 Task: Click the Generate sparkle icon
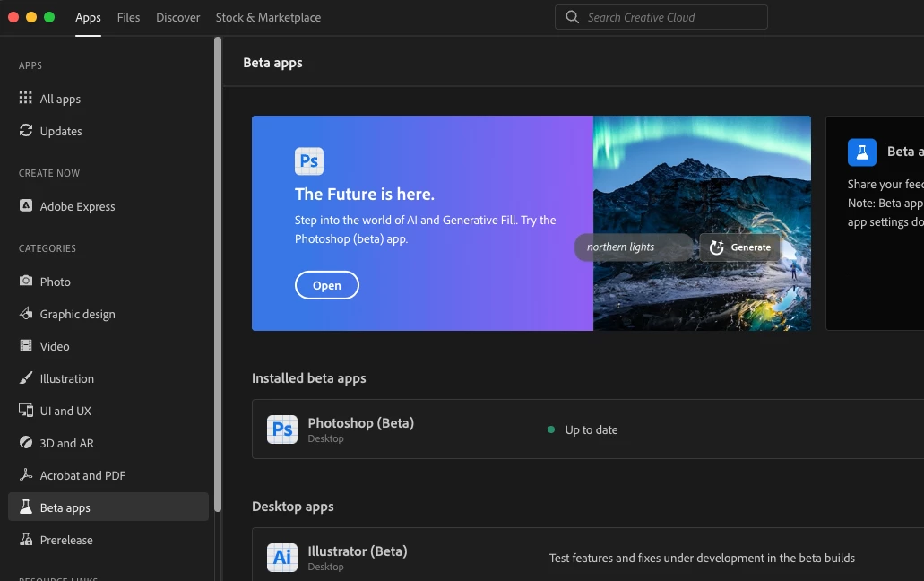(x=716, y=247)
